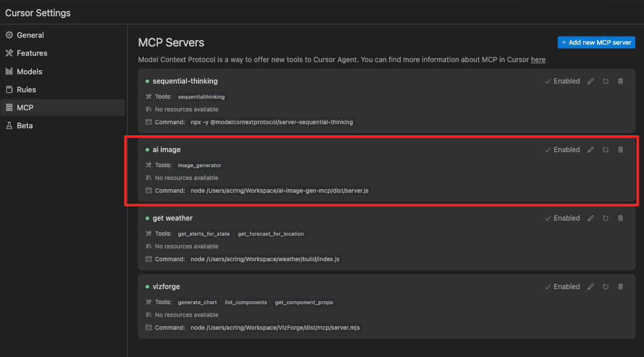The height and width of the screenshot is (357, 644).
Task: Open the MCP info 'here' link
Action: click(x=538, y=60)
